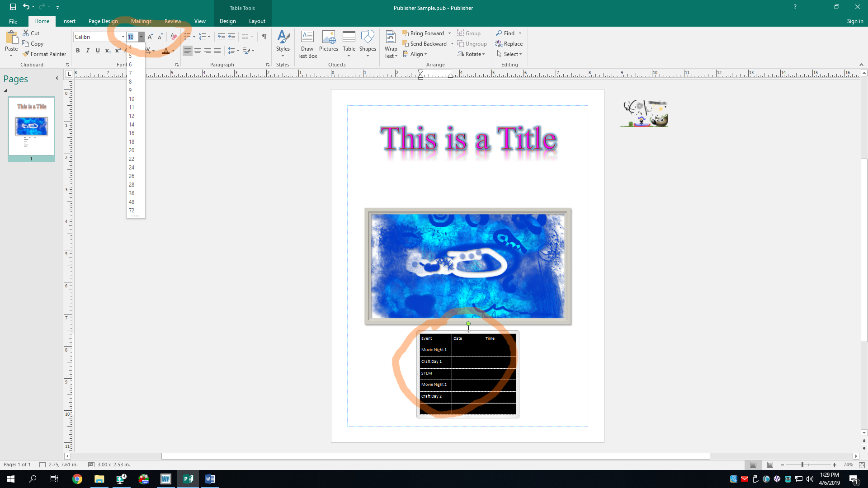This screenshot has height=488, width=868.
Task: Toggle Underline formatting
Action: tap(98, 51)
